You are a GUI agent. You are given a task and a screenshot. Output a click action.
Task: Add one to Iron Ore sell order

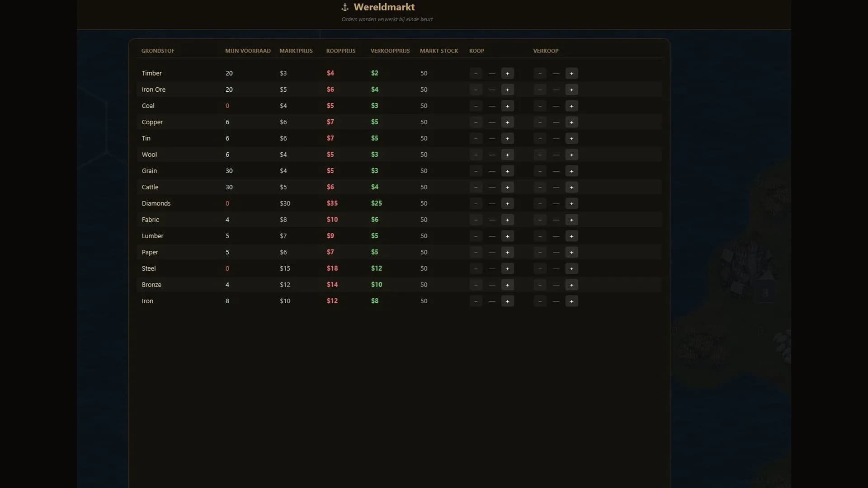tap(571, 89)
